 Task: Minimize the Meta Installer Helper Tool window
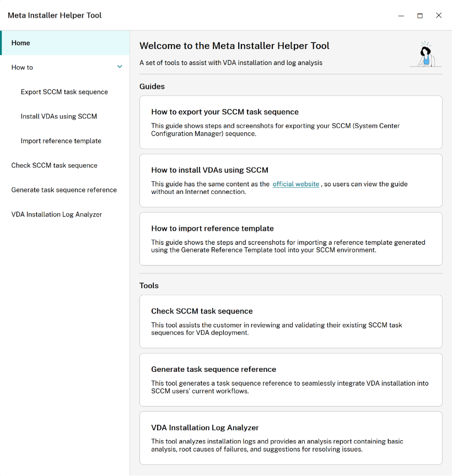click(x=401, y=17)
